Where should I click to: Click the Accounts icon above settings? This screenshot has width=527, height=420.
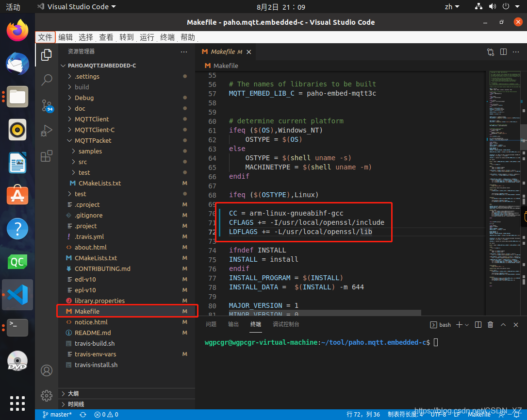click(x=46, y=370)
